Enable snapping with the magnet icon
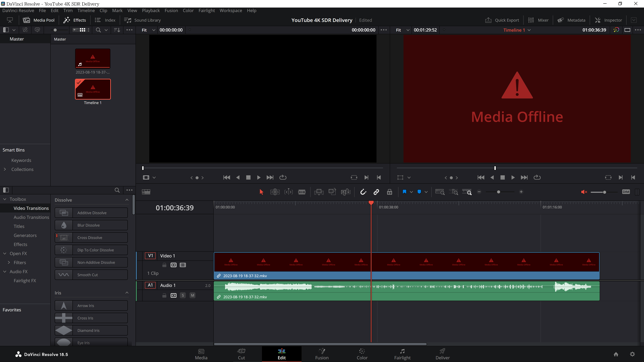The height and width of the screenshot is (362, 644). point(363,192)
